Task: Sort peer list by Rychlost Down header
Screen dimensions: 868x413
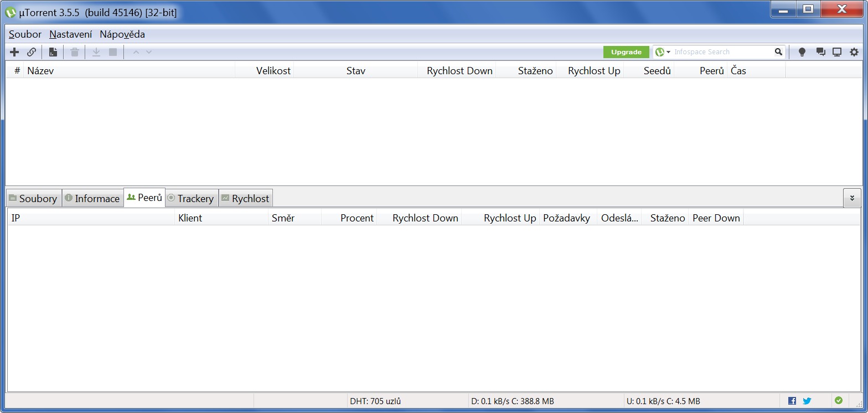Action: tap(420, 218)
